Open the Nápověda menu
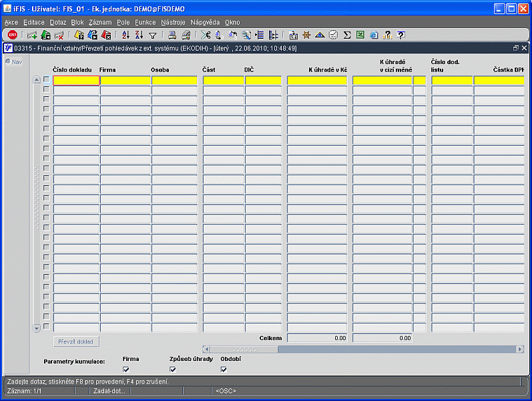This screenshot has height=401, width=532. (x=205, y=23)
